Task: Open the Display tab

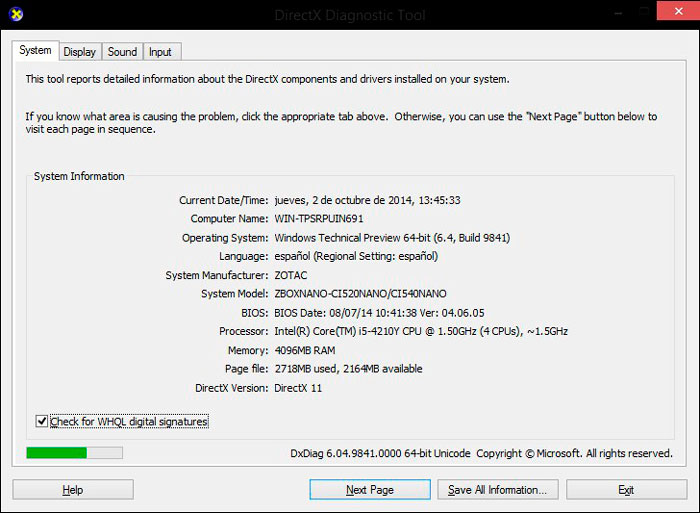Action: tap(79, 52)
